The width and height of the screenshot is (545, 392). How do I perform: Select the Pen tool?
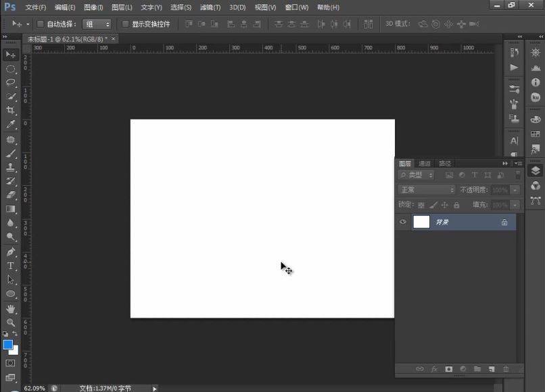10,251
